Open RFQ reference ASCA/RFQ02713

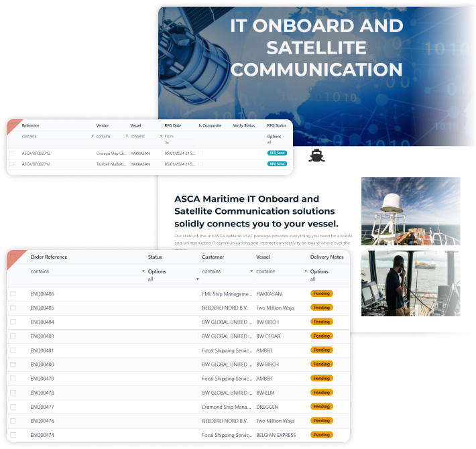36,153
